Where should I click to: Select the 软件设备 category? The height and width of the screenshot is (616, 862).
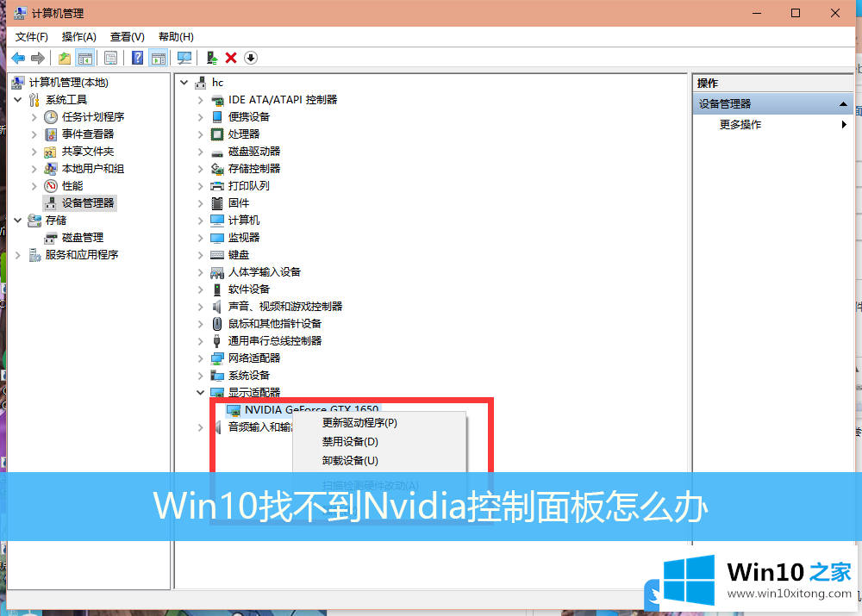(249, 289)
